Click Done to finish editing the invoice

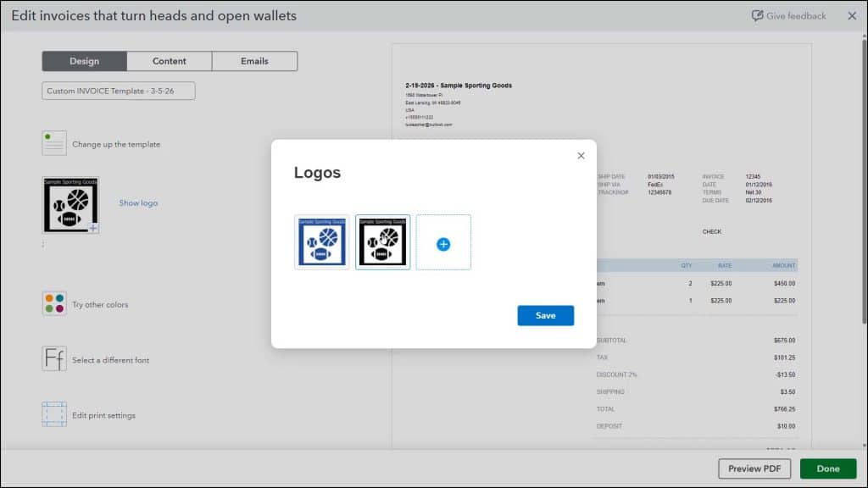(x=827, y=468)
